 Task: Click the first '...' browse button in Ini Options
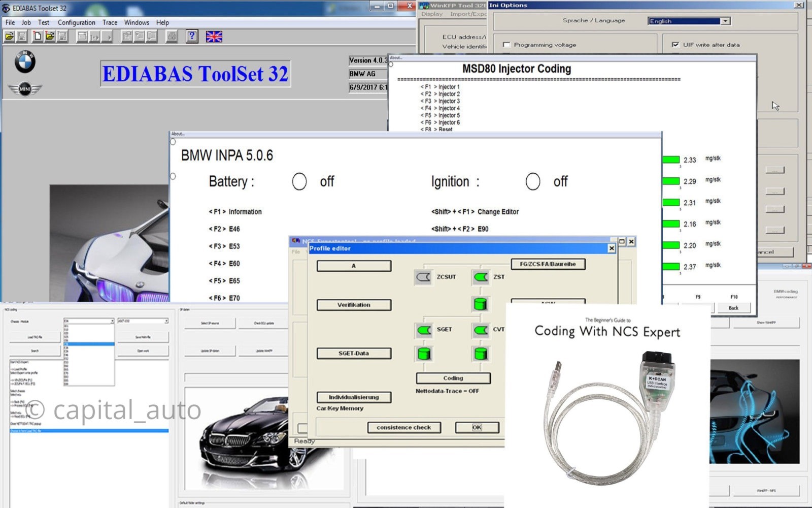[x=774, y=170]
